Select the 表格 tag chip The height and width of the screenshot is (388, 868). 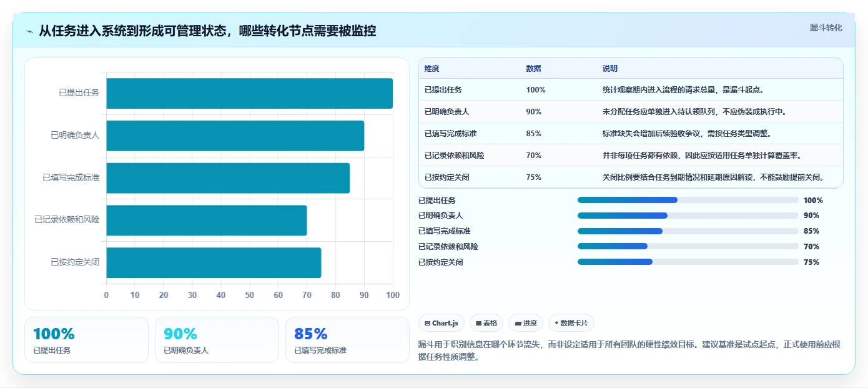tap(486, 323)
